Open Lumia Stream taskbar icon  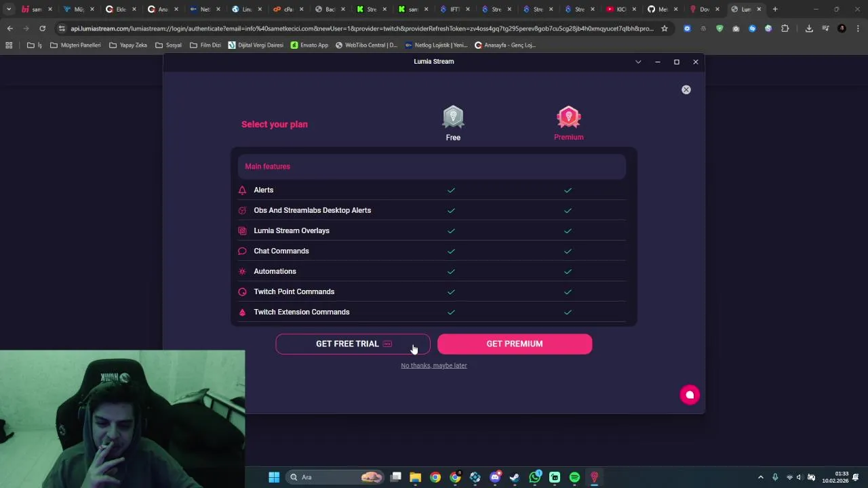click(595, 477)
